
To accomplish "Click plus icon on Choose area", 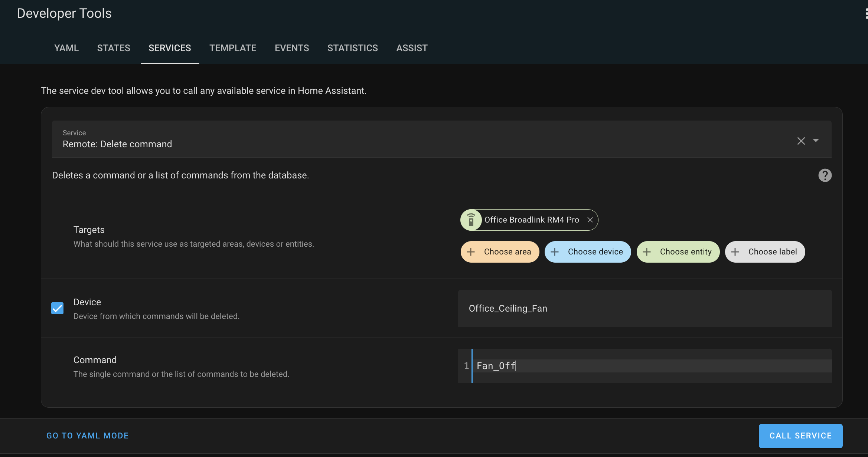I will pyautogui.click(x=471, y=252).
